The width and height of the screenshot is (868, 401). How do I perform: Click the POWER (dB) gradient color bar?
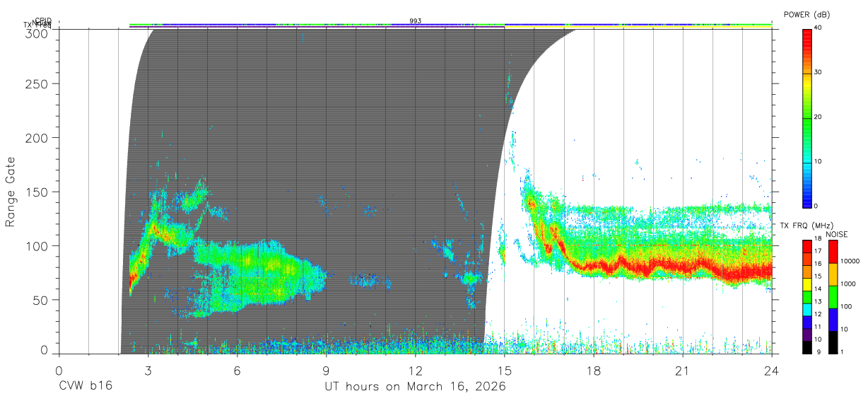coord(807,117)
